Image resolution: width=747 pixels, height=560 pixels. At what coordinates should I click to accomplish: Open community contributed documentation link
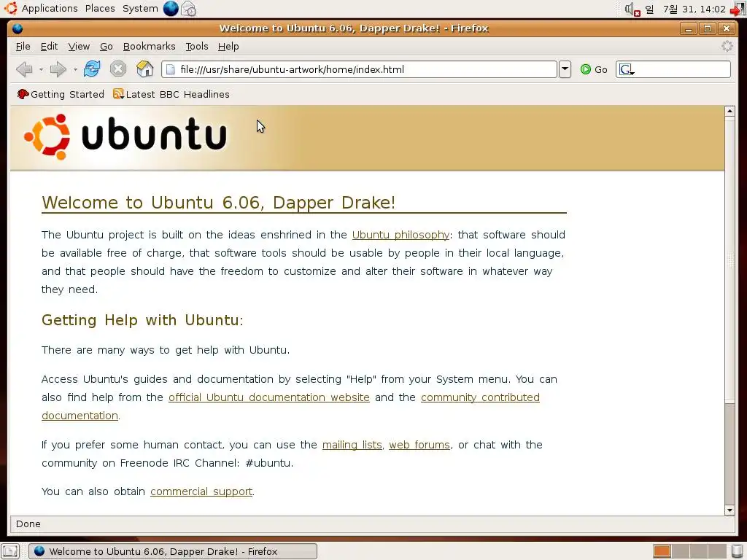tap(480, 397)
